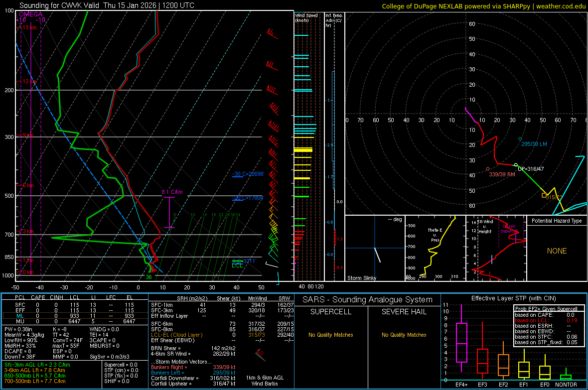Click the maxT = 55F value
The height and width of the screenshot is (390, 588).
point(66,346)
